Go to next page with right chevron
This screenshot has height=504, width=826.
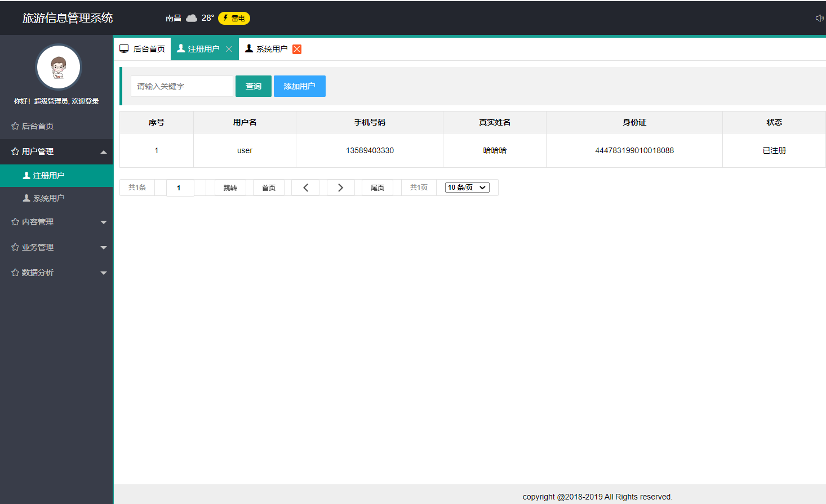tap(340, 188)
